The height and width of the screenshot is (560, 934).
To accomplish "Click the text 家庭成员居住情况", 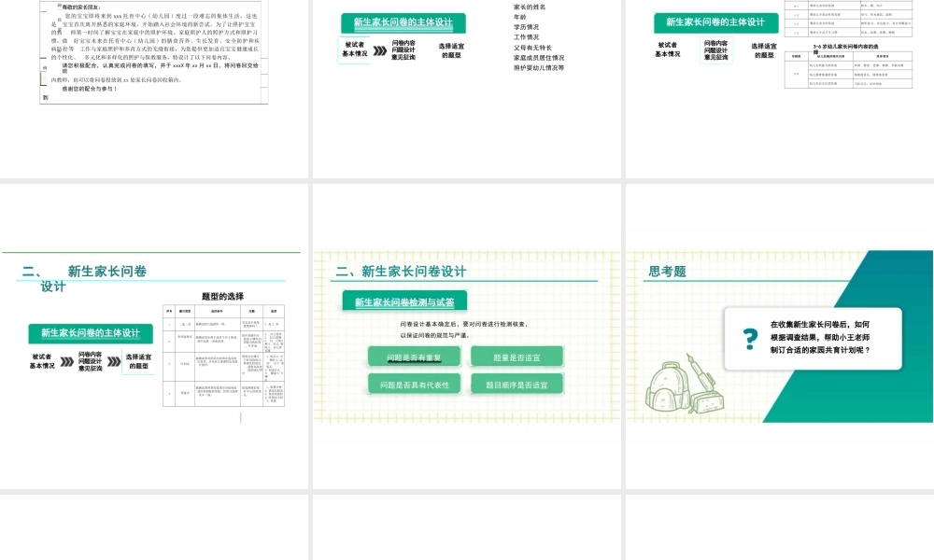I will click(x=539, y=58).
